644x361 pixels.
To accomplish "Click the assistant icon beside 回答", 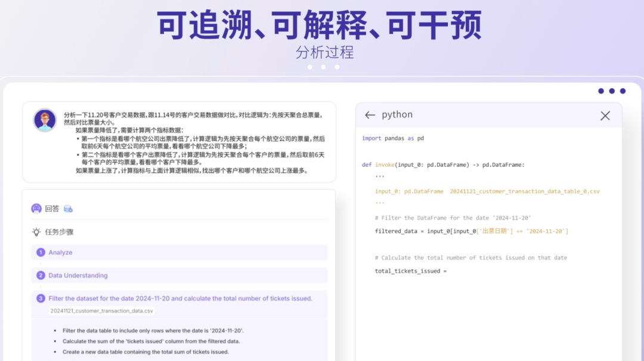I will click(36, 208).
